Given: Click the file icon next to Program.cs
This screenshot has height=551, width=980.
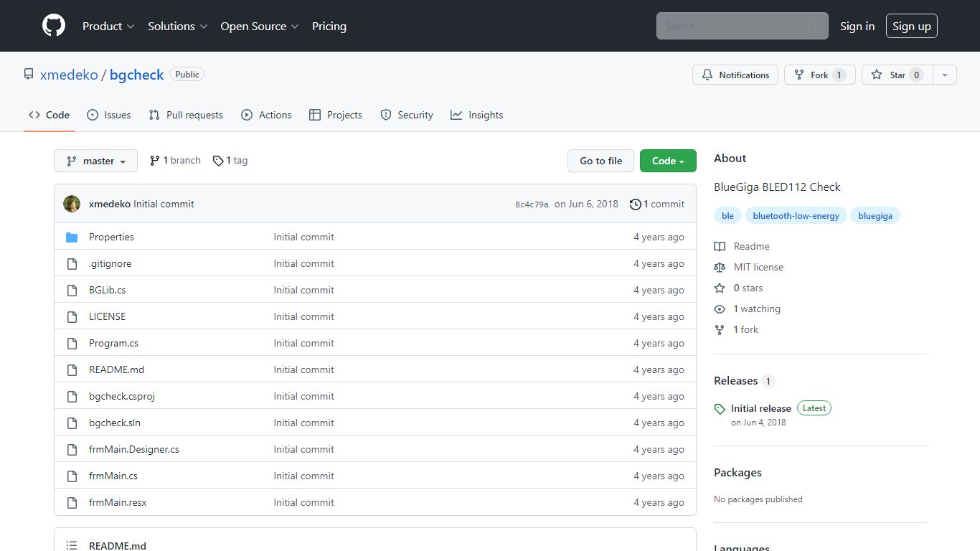Looking at the screenshot, I should [72, 343].
